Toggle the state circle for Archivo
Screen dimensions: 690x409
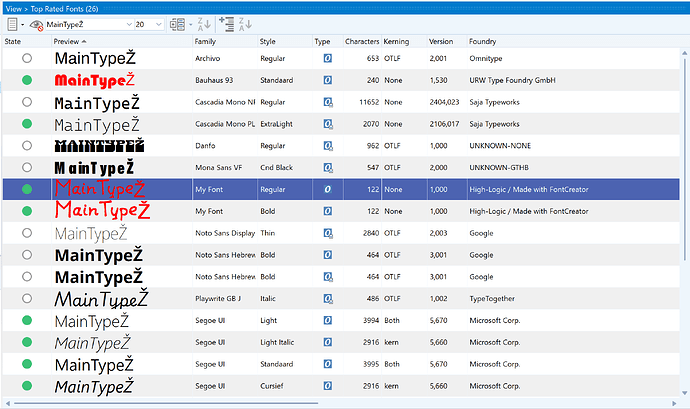pyautogui.click(x=27, y=58)
